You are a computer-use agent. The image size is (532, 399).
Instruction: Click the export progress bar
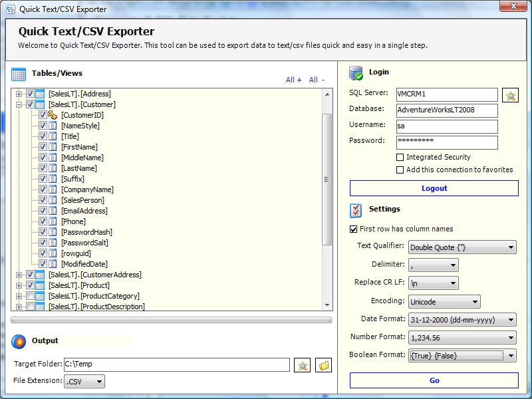(172, 320)
